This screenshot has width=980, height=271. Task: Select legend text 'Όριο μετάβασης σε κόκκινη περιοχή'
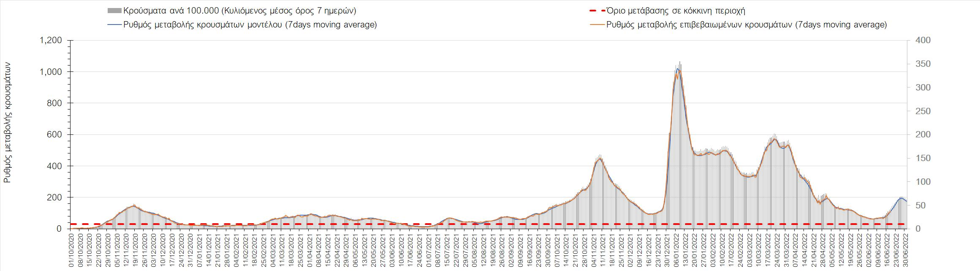click(x=676, y=11)
